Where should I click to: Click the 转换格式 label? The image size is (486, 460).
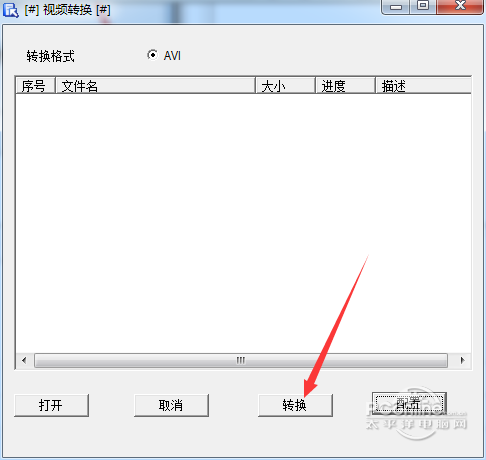point(51,56)
